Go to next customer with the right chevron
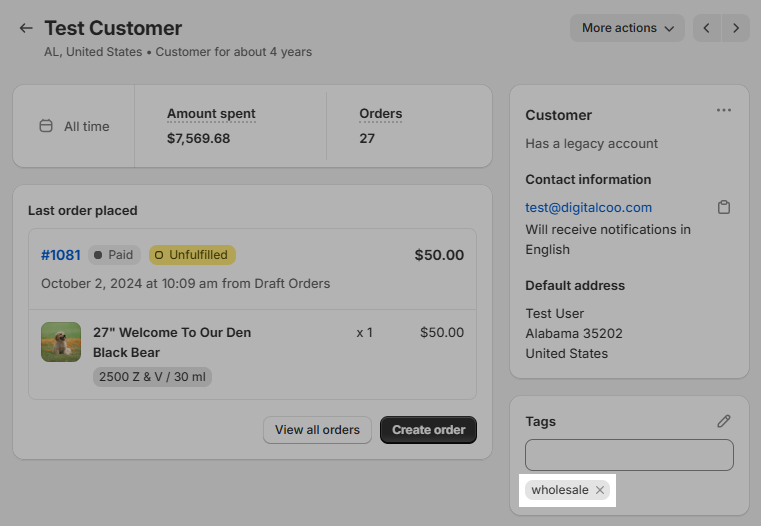761x526 pixels. pyautogui.click(x=736, y=28)
